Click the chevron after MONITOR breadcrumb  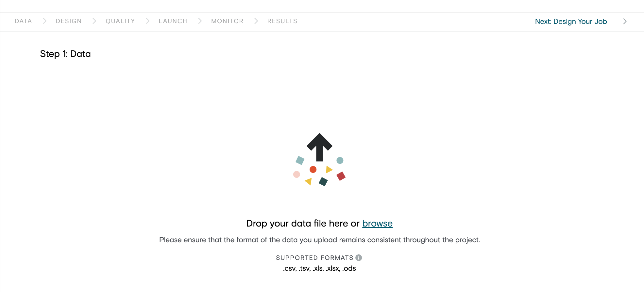pyautogui.click(x=256, y=21)
